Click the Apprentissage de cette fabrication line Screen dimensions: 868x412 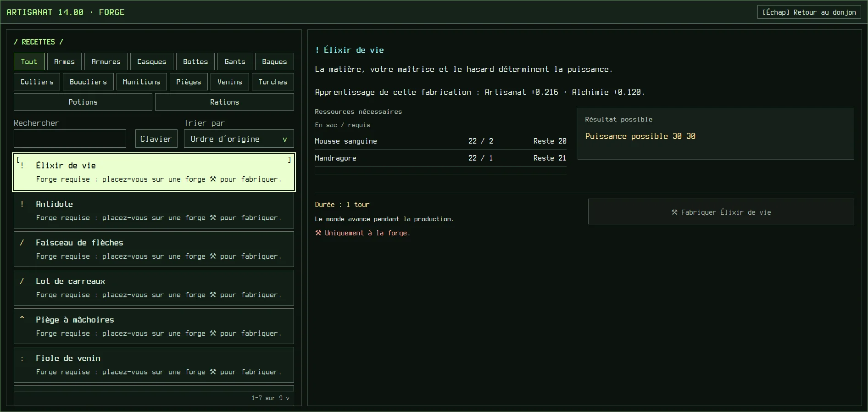point(479,92)
